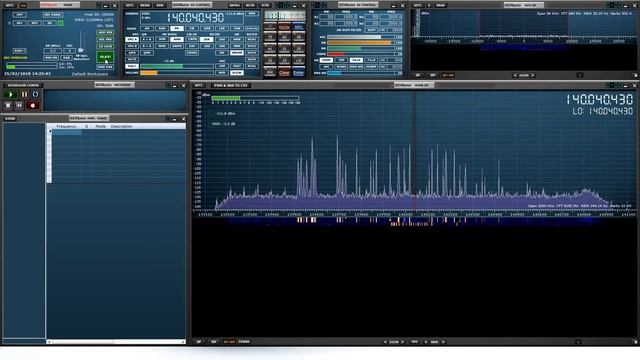Select COMBO view in Main SP
Viewport: 640px width, 360px height.
244,342
